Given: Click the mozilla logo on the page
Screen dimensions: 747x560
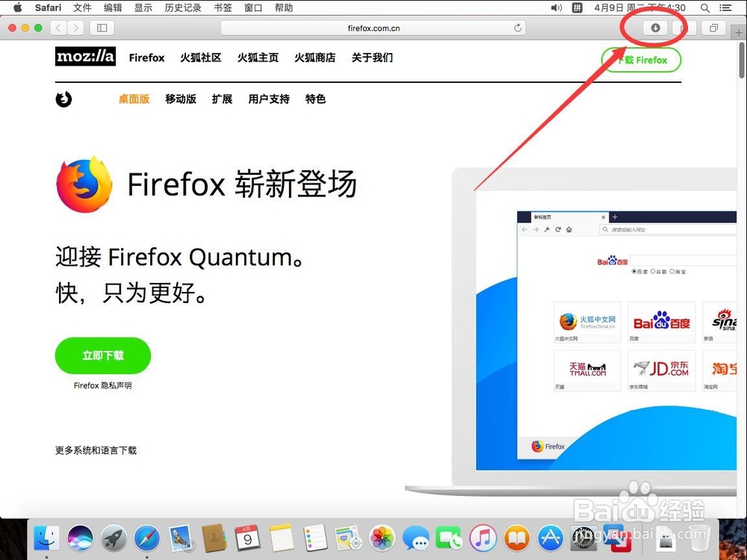Looking at the screenshot, I should (x=85, y=57).
